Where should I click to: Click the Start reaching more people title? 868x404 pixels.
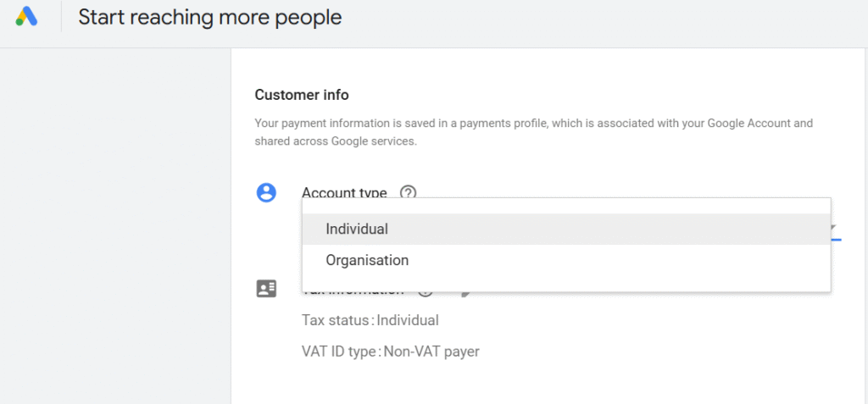point(210,18)
